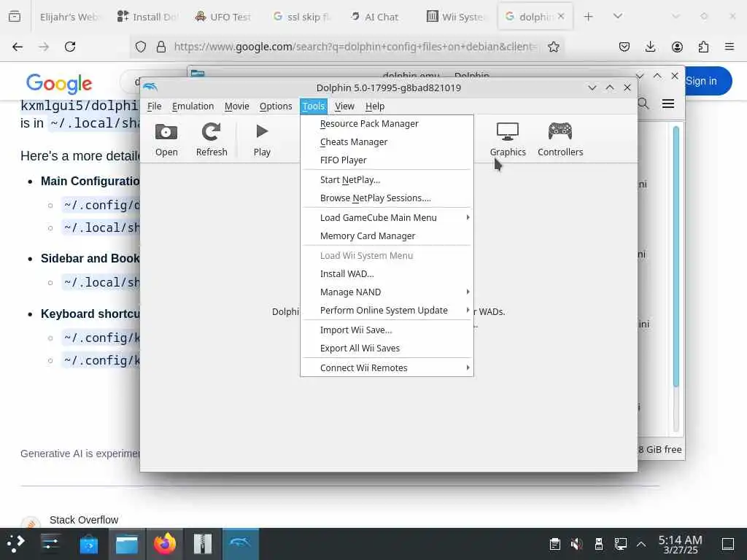Click the muted volume tray icon

577,544
